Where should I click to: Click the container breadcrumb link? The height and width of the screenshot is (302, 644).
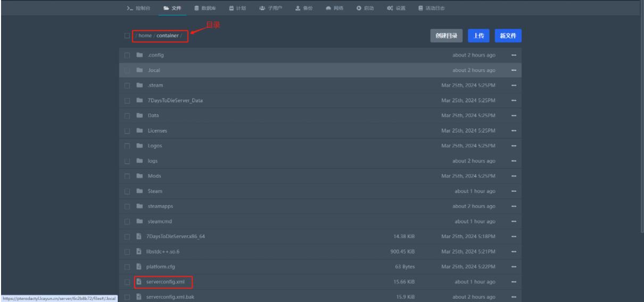(x=167, y=36)
